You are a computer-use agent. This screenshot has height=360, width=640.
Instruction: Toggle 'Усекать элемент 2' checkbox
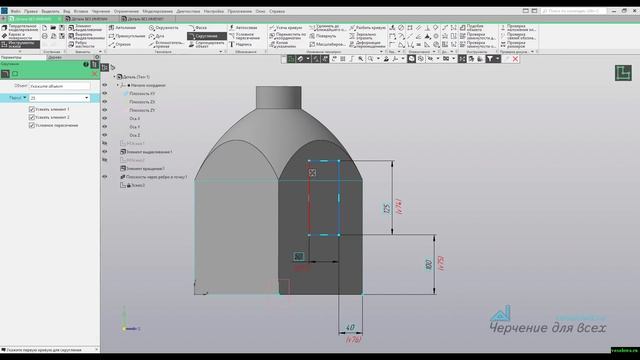click(32, 117)
